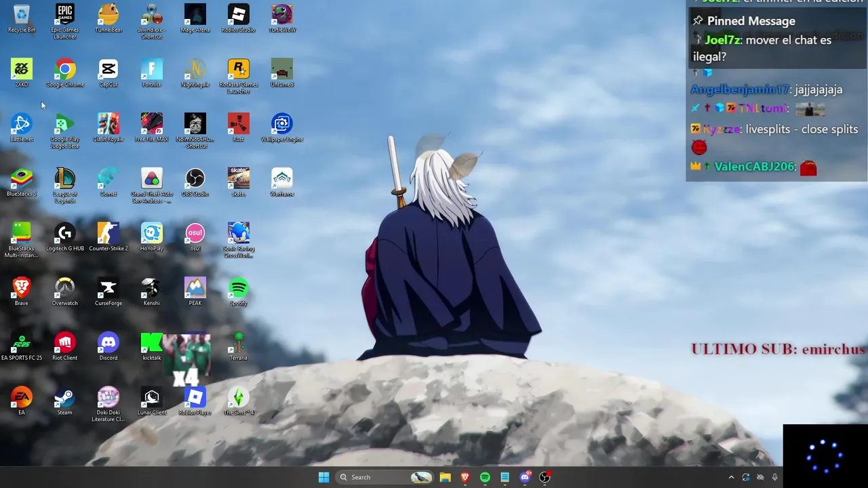Select the skate. game icon

point(239,183)
